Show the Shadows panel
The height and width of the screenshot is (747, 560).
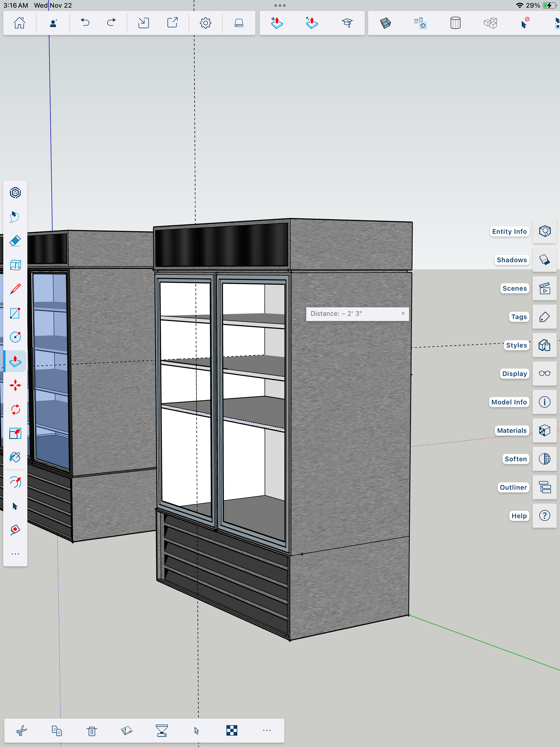(x=544, y=260)
